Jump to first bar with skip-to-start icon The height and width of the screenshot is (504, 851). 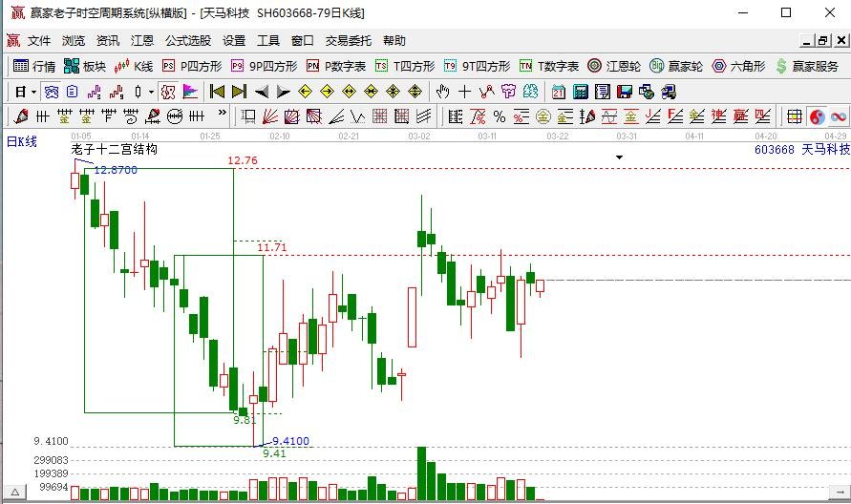point(217,92)
